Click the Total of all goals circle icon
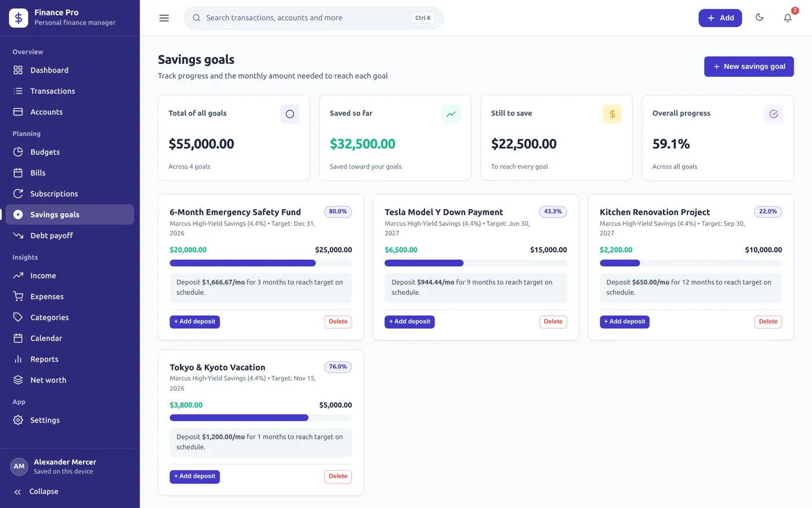The image size is (812, 508). click(x=290, y=114)
